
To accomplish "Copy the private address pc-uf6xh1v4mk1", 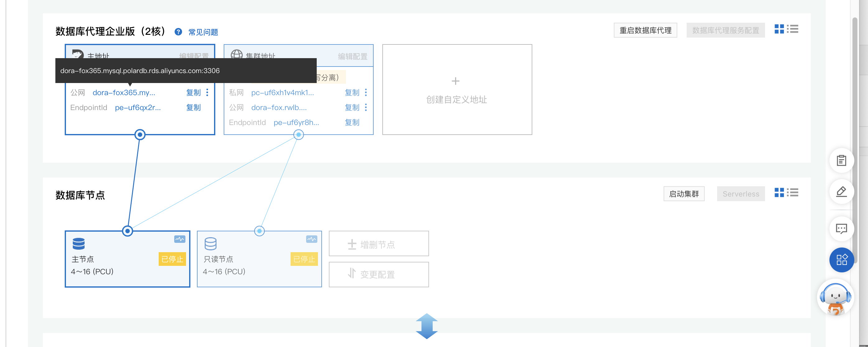I will [352, 92].
